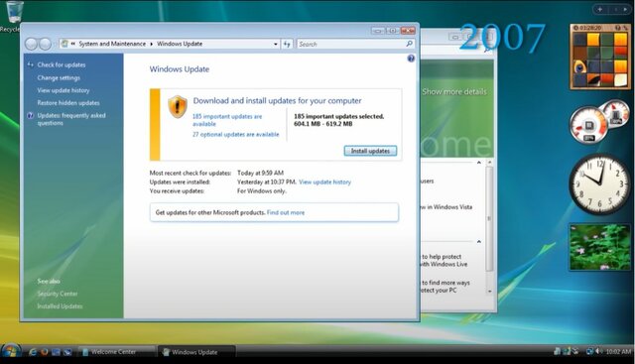Click the picture puzzle timer icon
The image size is (635, 364).
pyautogui.click(x=575, y=28)
